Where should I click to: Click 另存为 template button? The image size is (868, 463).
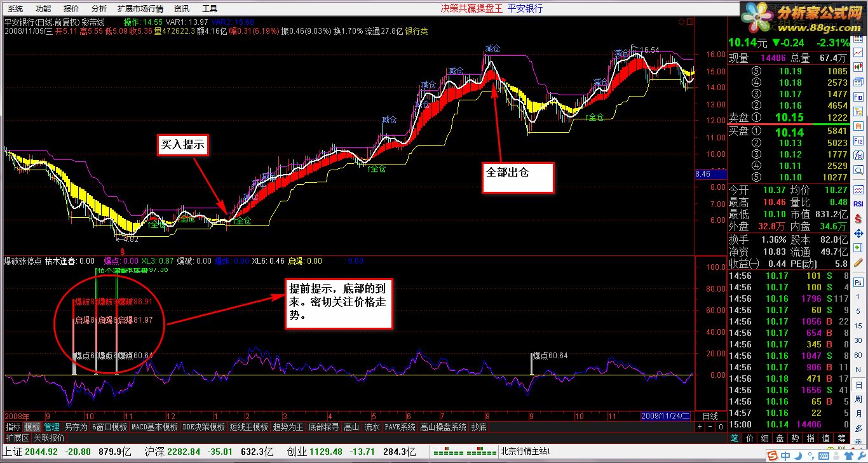(x=76, y=427)
